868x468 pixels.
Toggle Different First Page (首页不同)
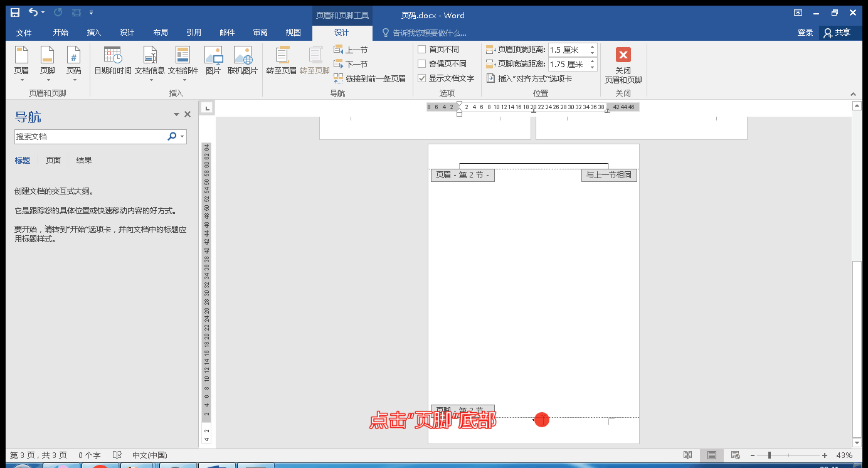(438, 49)
